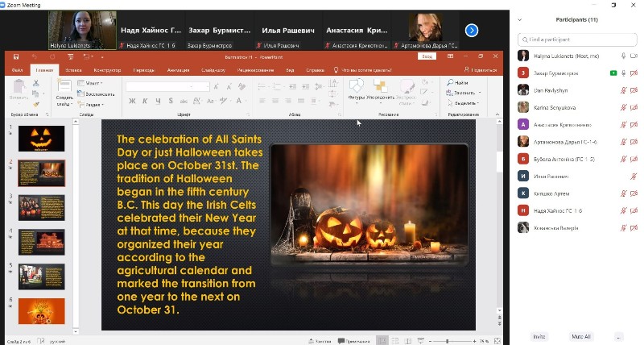Click the Reset (Восстановить) button
The image size is (644, 345).
point(96,94)
